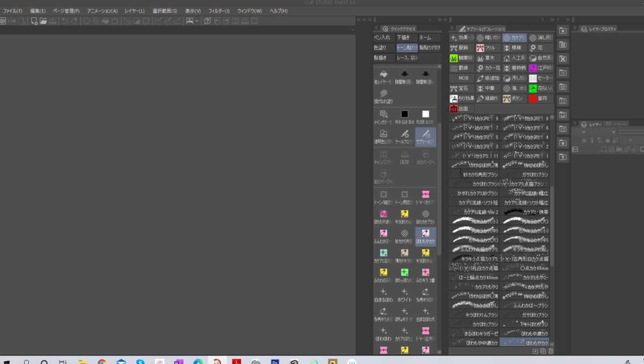Click the Undo arrow in command bar
The image size is (644, 364).
(x=64, y=21)
